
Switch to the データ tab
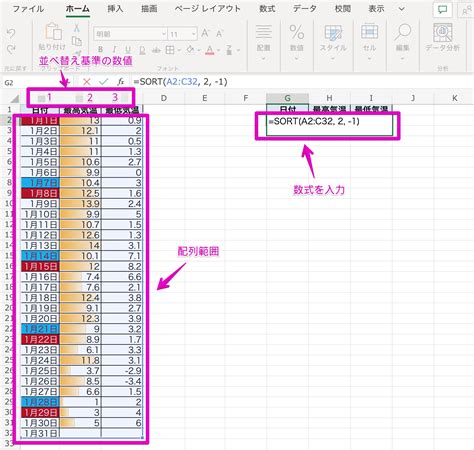pos(305,8)
